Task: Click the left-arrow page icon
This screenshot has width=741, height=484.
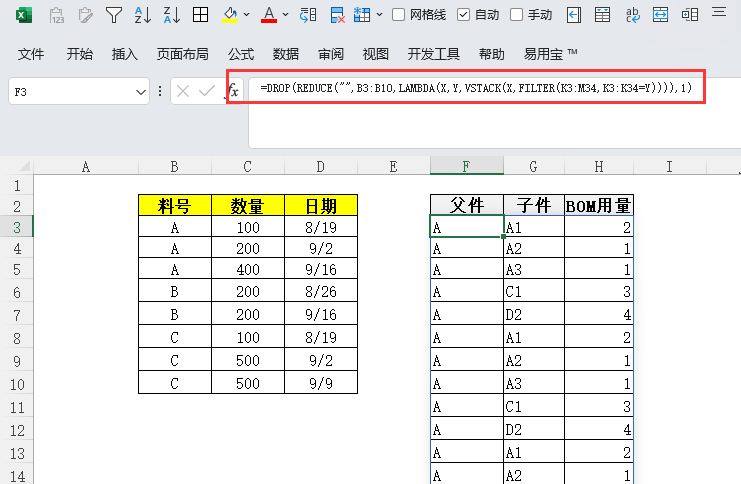Action: click(574, 15)
